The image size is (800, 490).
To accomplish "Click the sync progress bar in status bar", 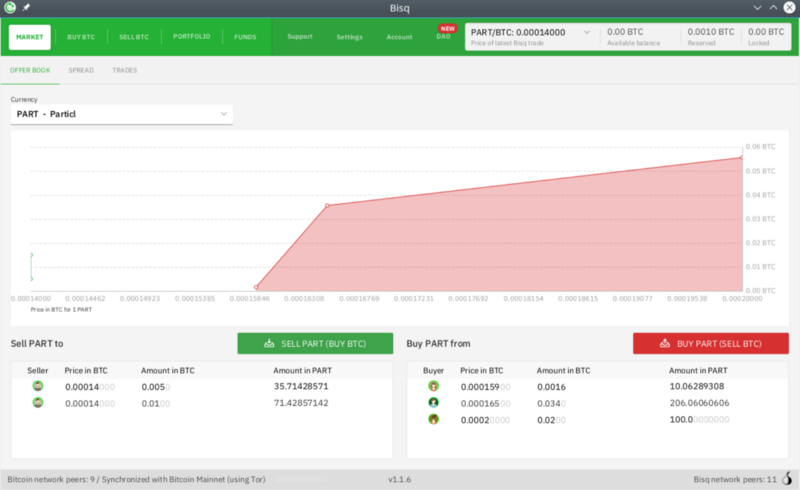I will [301, 479].
